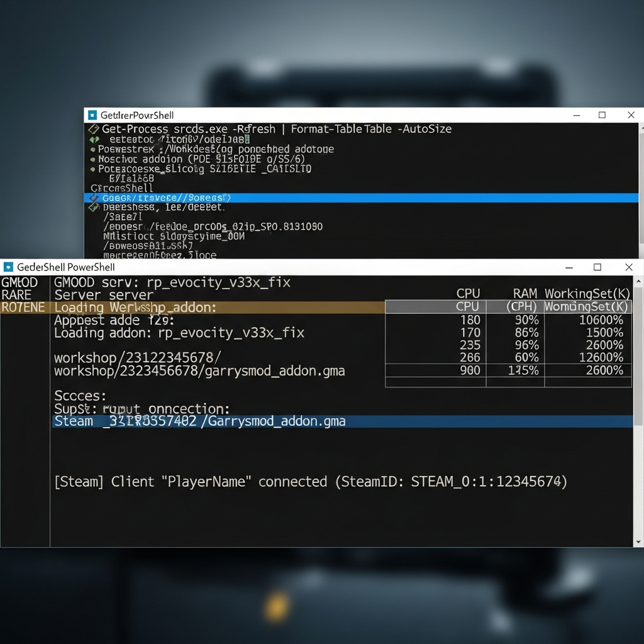The width and height of the screenshot is (644, 644).
Task: Select the highlighted Steam _3418357402 row
Action: [x=201, y=421]
